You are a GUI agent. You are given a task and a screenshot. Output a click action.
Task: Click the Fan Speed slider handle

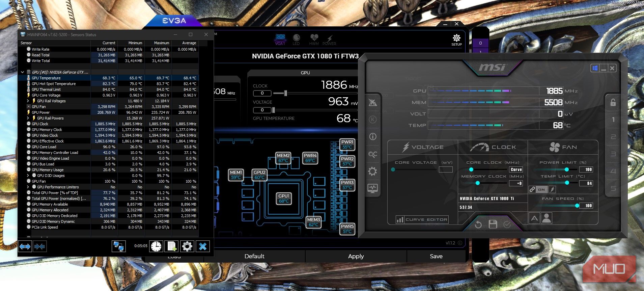pyautogui.click(x=577, y=206)
